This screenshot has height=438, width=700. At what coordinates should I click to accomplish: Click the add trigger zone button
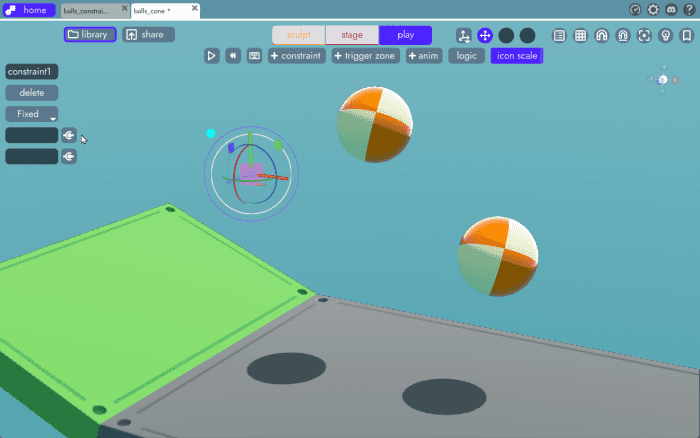click(365, 56)
